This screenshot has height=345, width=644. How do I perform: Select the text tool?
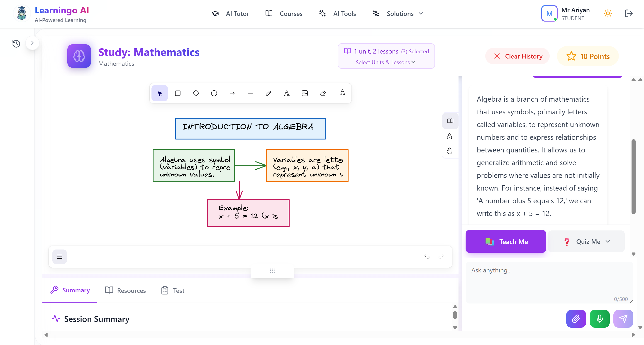(286, 93)
